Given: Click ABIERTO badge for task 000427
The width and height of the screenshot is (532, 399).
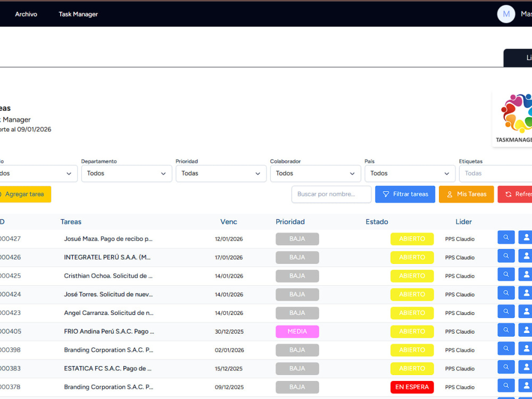Looking at the screenshot, I should 412,239.
